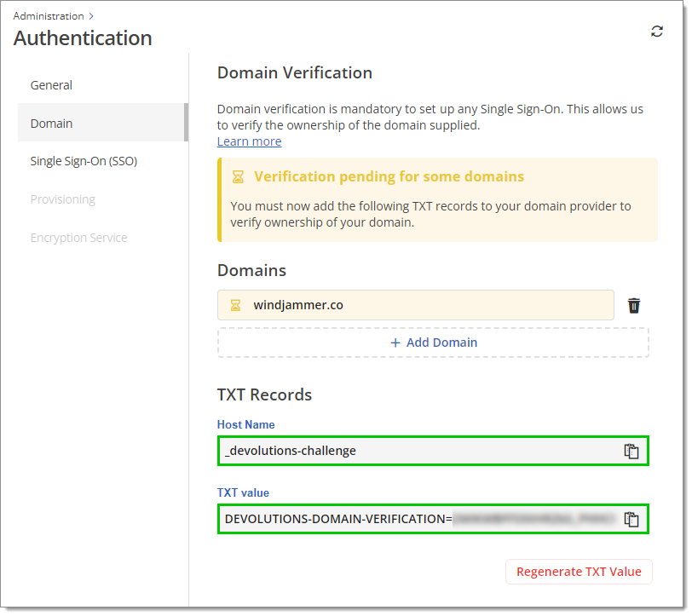
Task: Delete the windjammer.co domain with trash icon
Action: [x=634, y=305]
